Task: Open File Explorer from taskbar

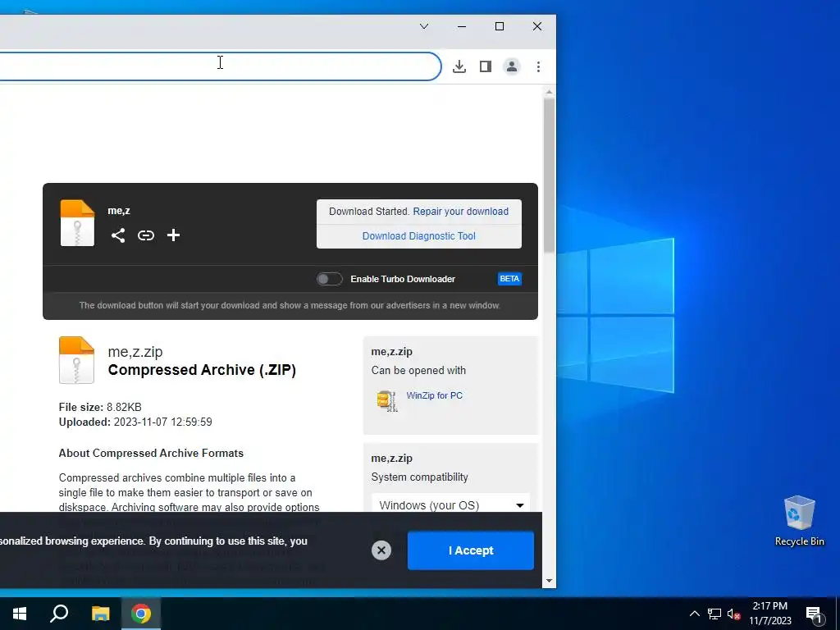Action: pyautogui.click(x=100, y=614)
